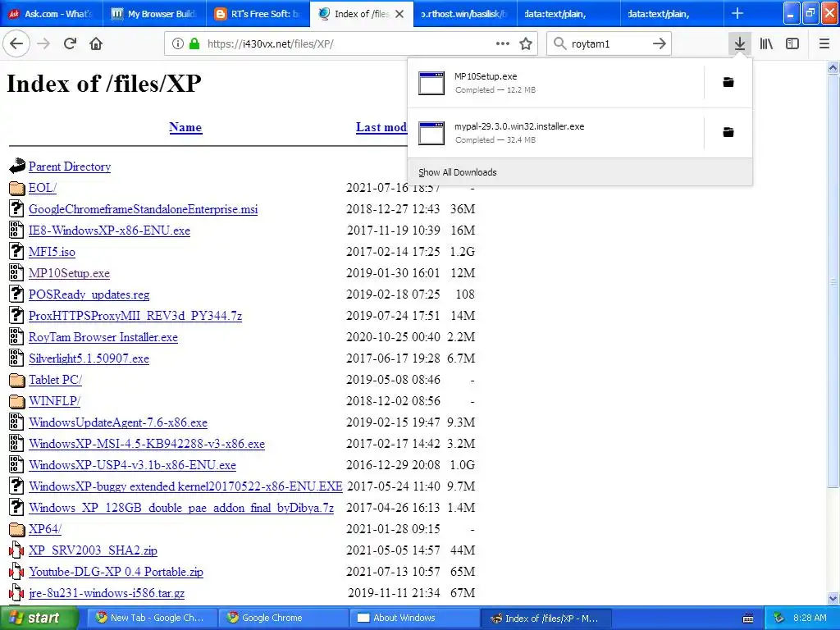Click the forward navigation arrow
840x630 pixels.
[44, 43]
